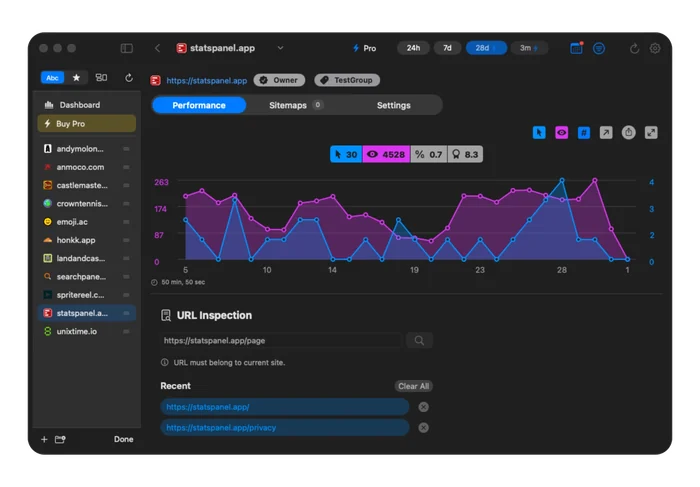The height and width of the screenshot is (487, 700).
Task: Expand chart to fullscreen icon
Action: pyautogui.click(x=651, y=133)
